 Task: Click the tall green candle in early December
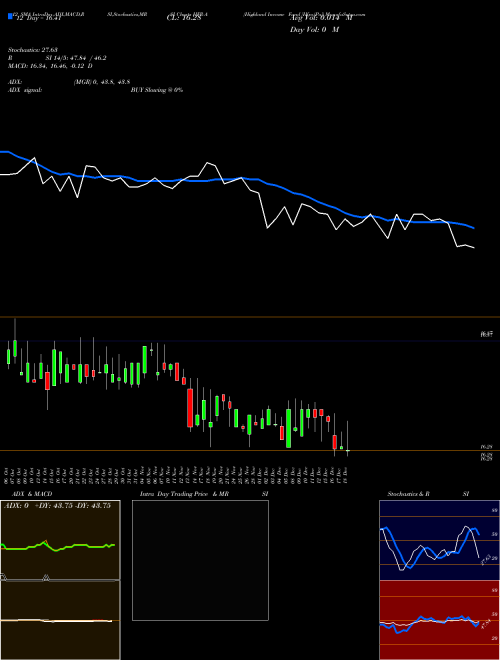click(x=289, y=428)
